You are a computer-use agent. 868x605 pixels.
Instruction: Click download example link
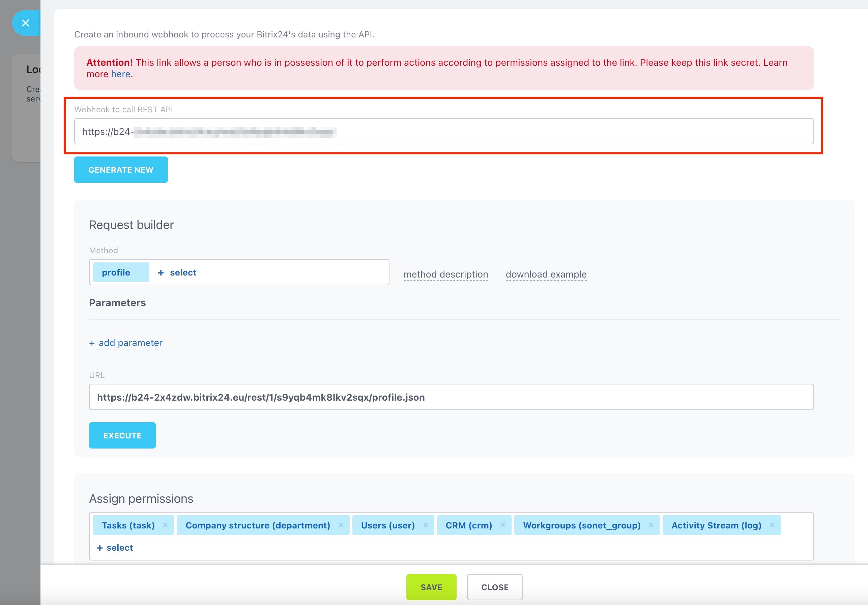click(546, 274)
